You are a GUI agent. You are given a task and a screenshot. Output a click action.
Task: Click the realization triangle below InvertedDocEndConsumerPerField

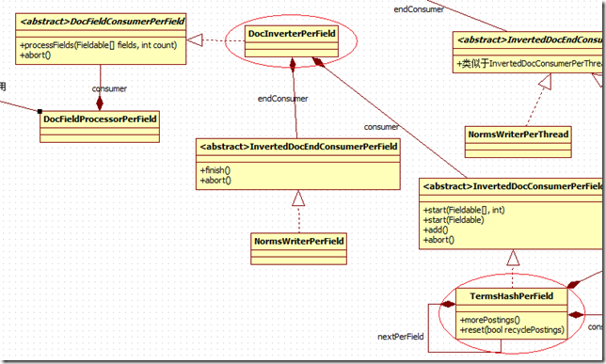[x=298, y=198]
